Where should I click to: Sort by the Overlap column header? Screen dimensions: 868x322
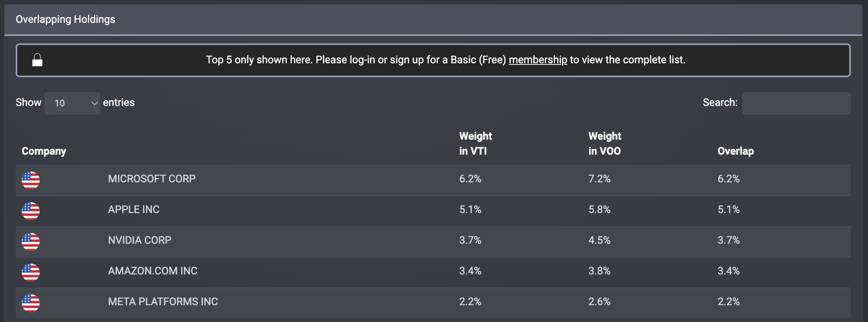(x=735, y=151)
